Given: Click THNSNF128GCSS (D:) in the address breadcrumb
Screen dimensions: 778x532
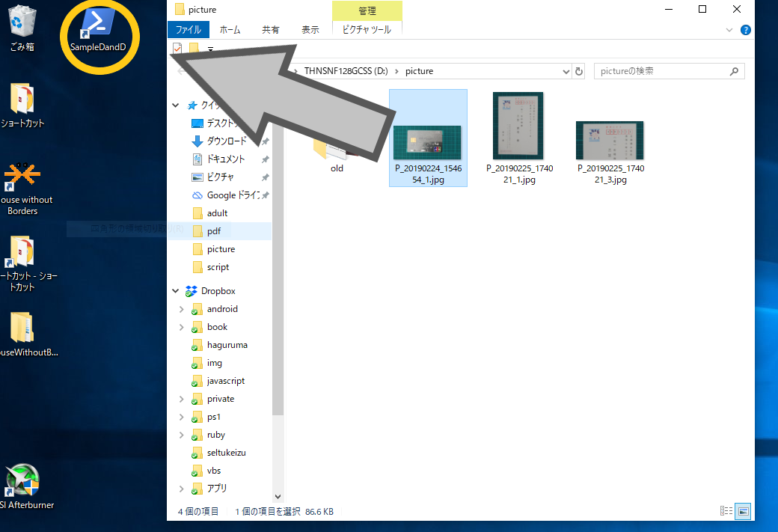Looking at the screenshot, I should pos(346,72).
